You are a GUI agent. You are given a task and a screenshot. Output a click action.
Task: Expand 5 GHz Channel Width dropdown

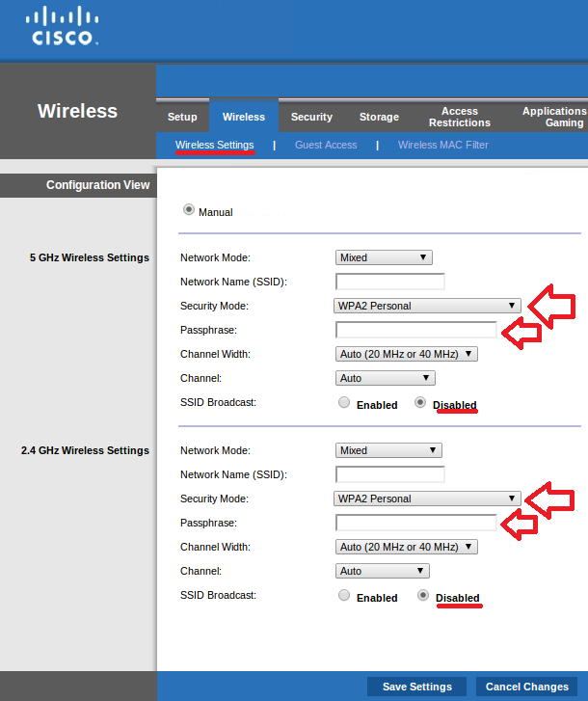coord(407,354)
